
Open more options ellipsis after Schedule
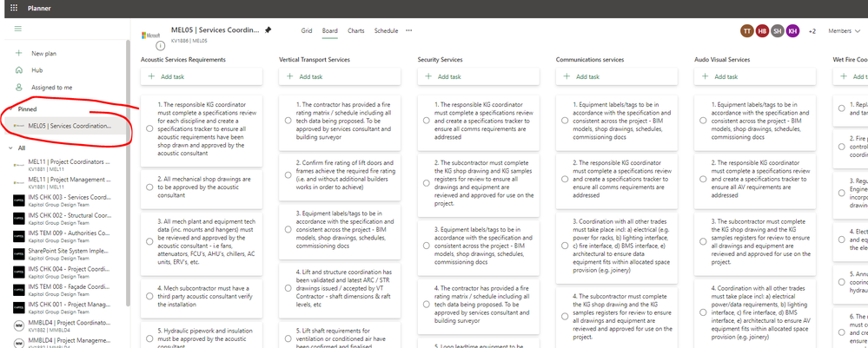[408, 30]
